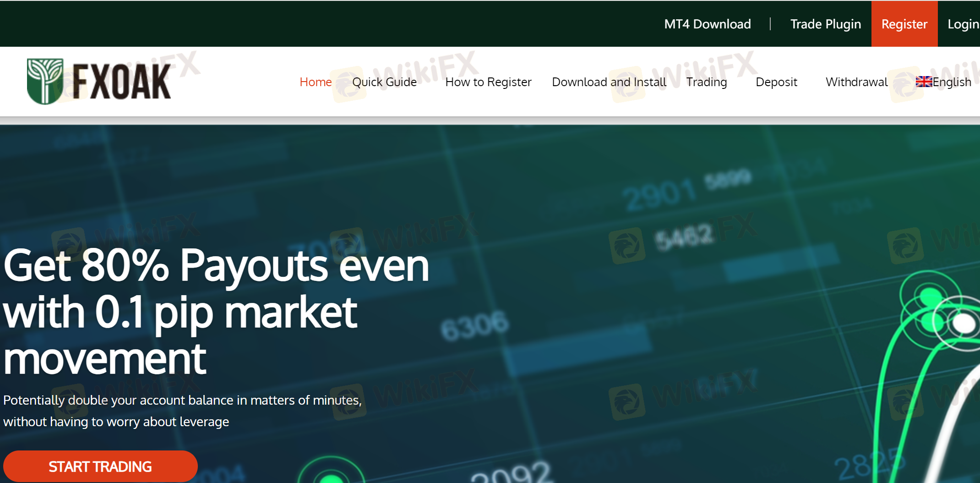This screenshot has width=980, height=483.
Task: Click the 'Get 80% Payouts' headline
Action: point(216,311)
